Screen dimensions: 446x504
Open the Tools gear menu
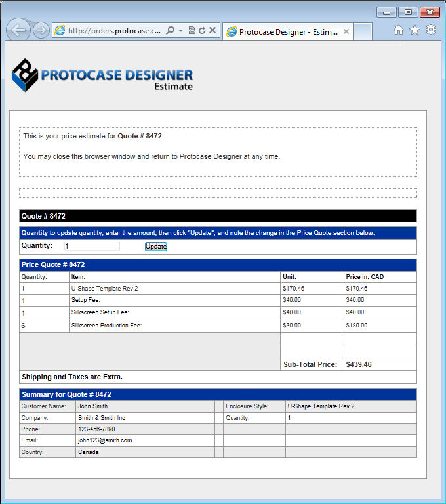pyautogui.click(x=431, y=30)
